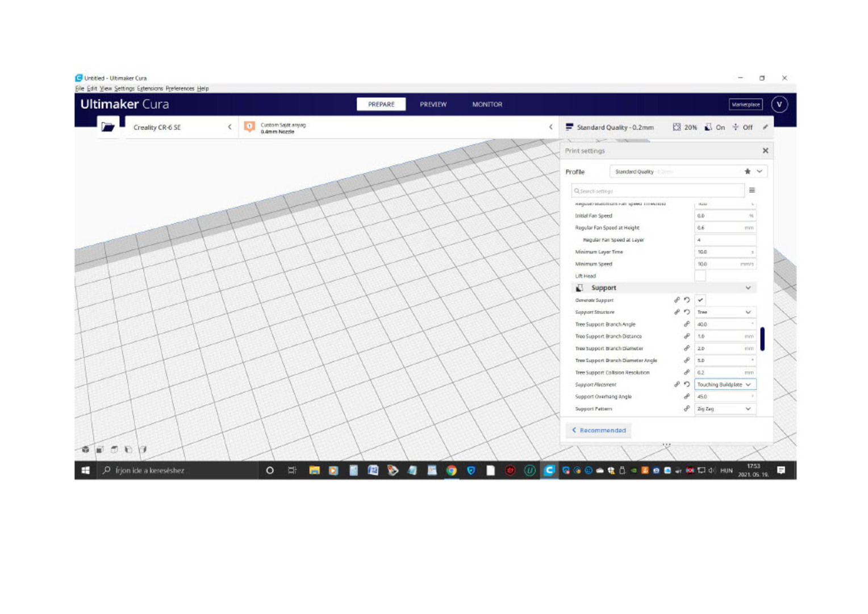
Task: Open the Windows notification center icon
Action: pyautogui.click(x=782, y=470)
